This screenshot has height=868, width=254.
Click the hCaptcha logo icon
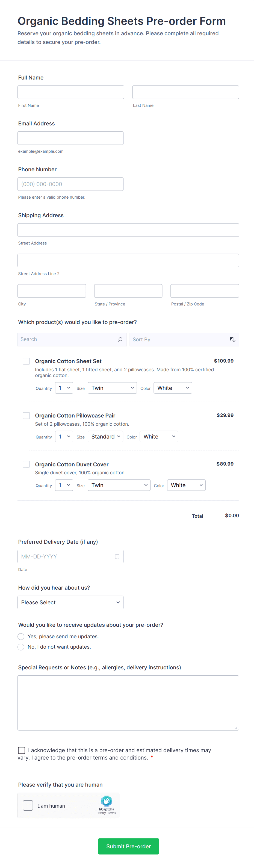(x=107, y=801)
